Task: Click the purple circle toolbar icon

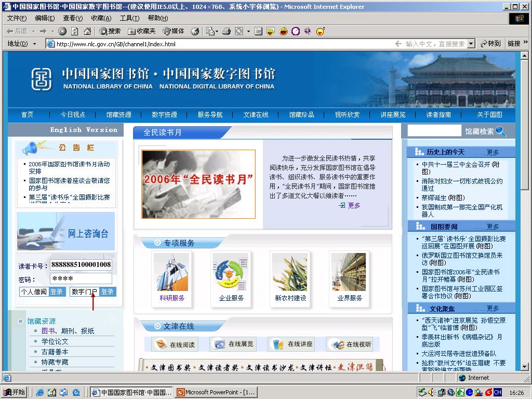Action: click(x=296, y=31)
